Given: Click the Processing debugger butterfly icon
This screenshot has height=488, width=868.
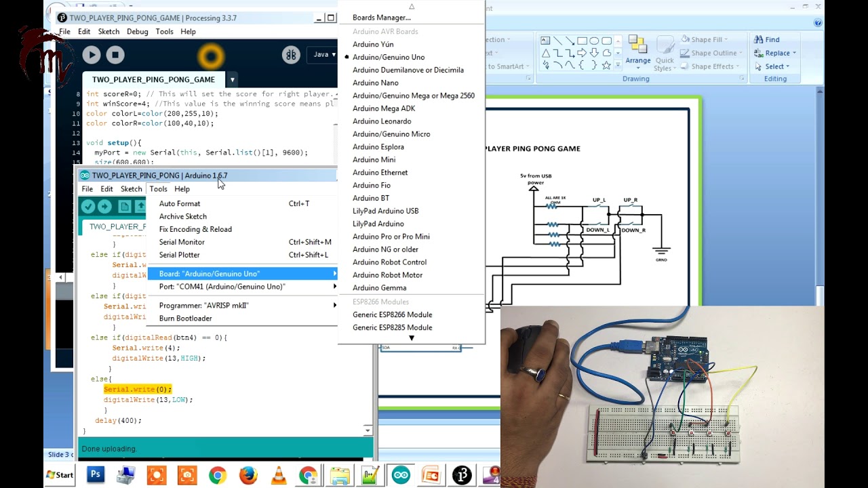Looking at the screenshot, I should coord(291,55).
